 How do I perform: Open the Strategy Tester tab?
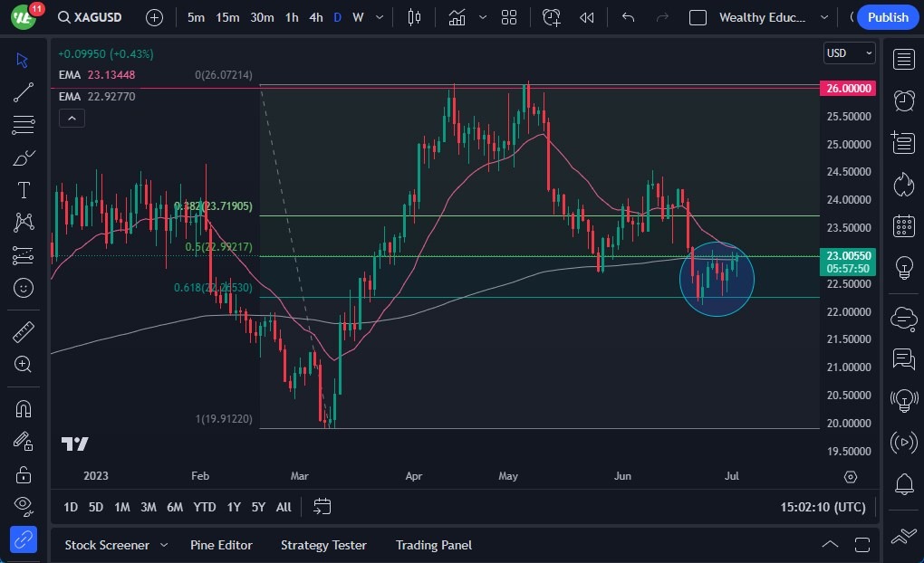pyautogui.click(x=323, y=545)
